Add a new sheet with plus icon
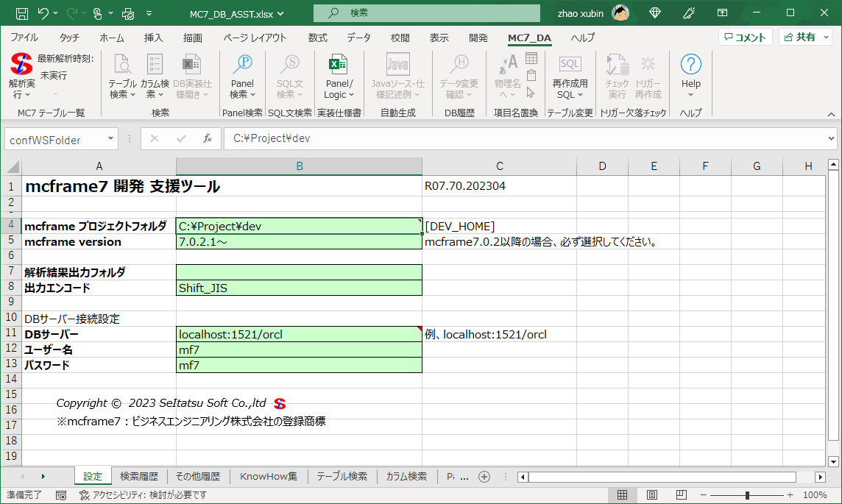 484,477
